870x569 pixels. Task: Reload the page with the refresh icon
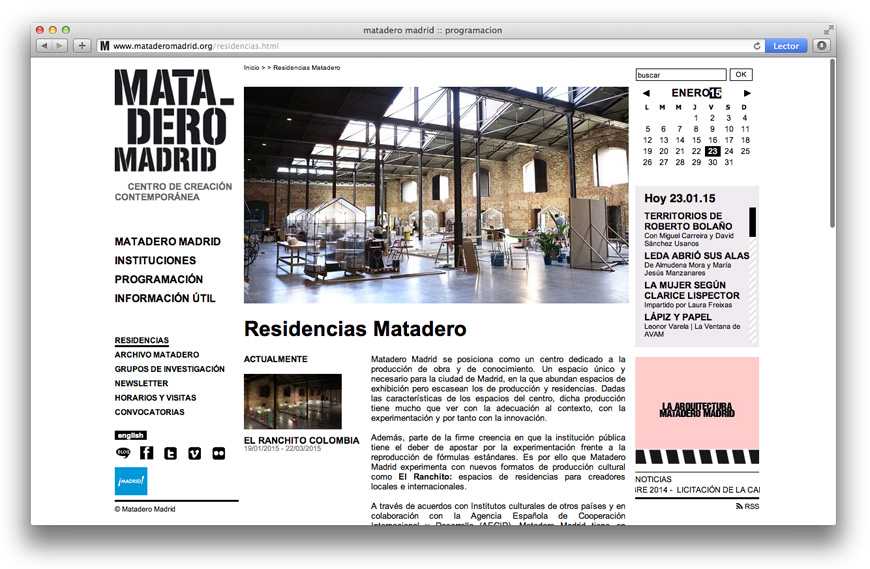click(x=756, y=46)
